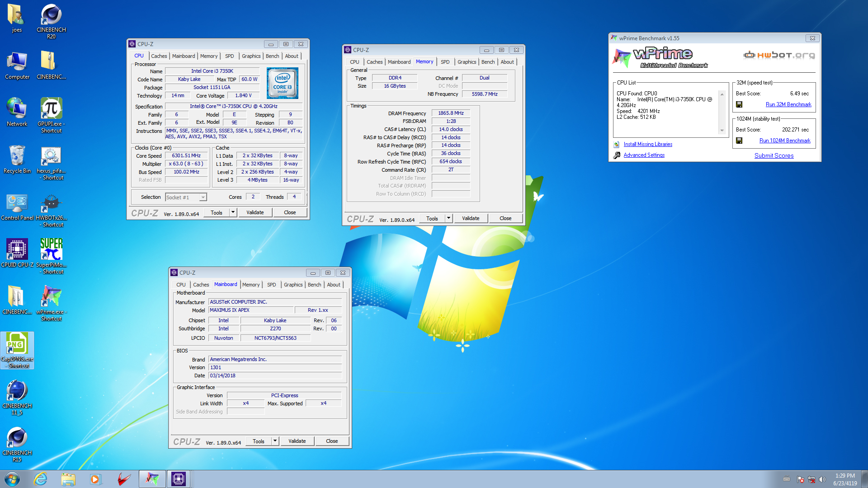This screenshot has width=868, height=488.
Task: Switch to CPU-Z taskbar button
Action: point(179,479)
